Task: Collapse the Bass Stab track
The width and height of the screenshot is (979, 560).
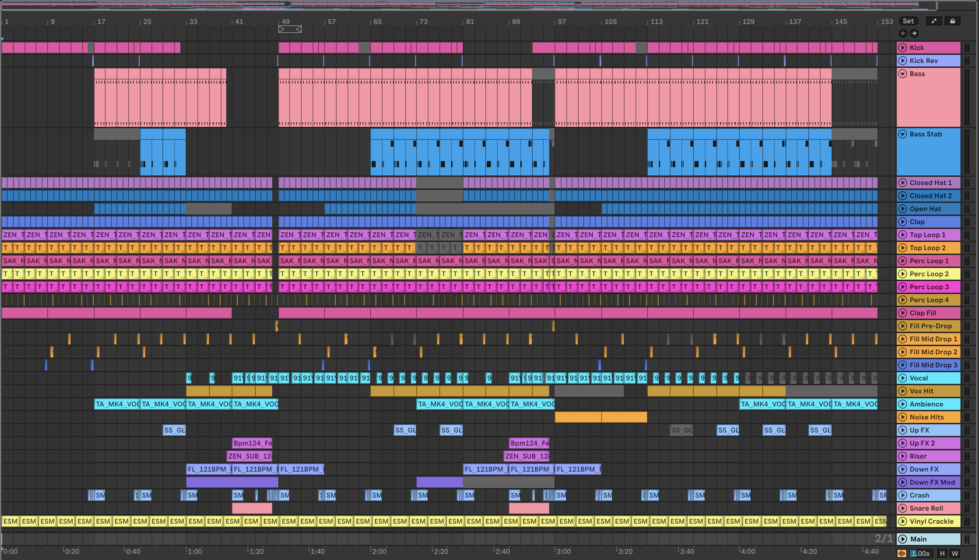Action: click(x=903, y=134)
